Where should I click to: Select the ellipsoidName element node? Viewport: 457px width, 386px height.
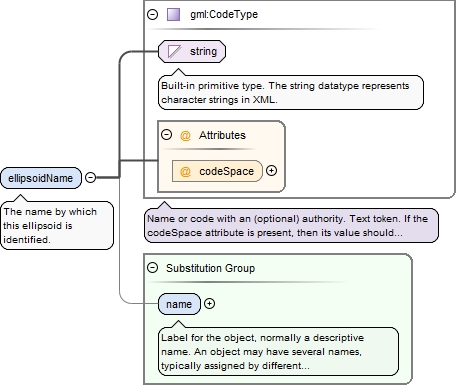[41, 178]
